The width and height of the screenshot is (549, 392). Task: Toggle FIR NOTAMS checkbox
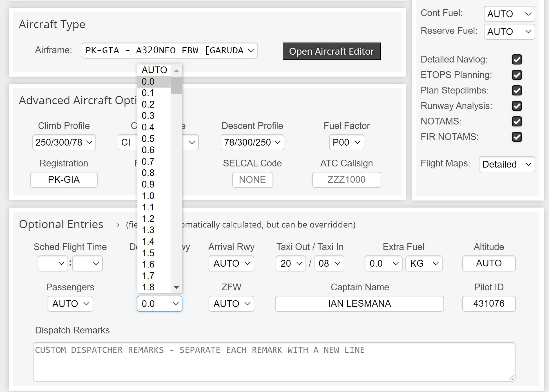(517, 137)
